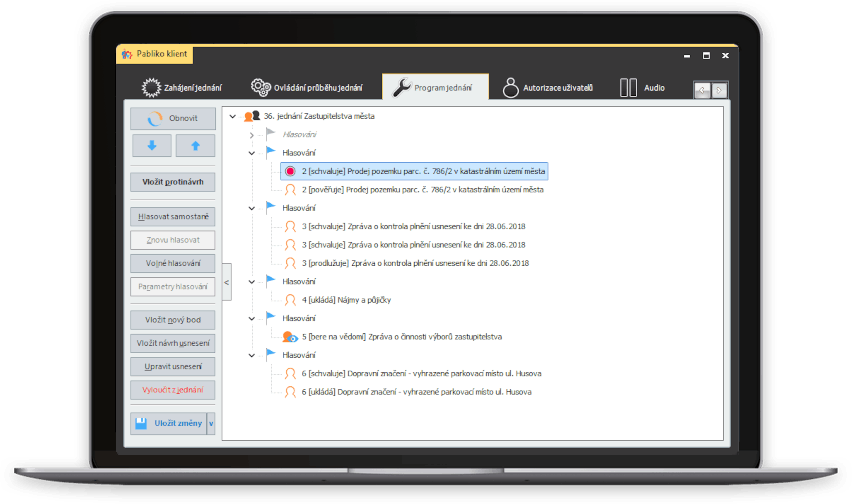Open the Autorizace uživatelů tab
Viewport: 852px width, 504px height.
(x=548, y=88)
